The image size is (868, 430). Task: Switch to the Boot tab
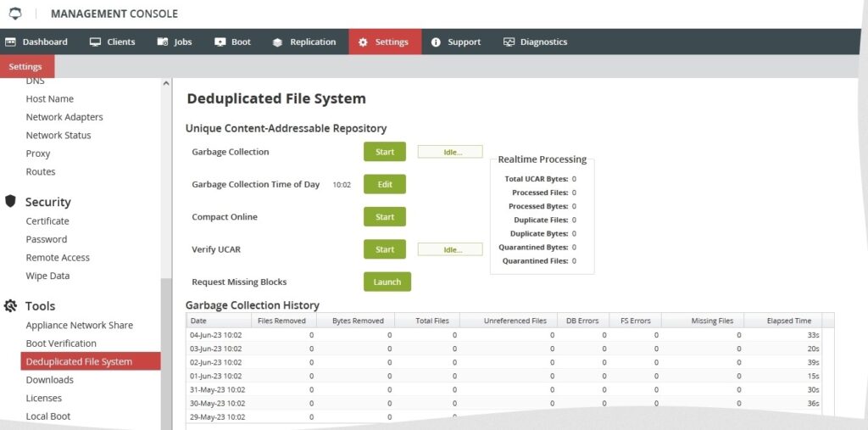click(x=232, y=42)
